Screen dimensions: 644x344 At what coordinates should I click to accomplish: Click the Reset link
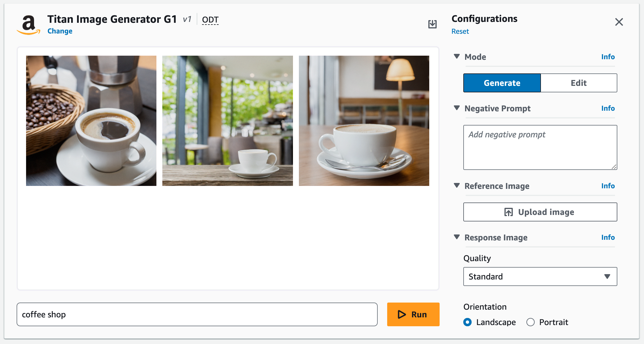tap(460, 31)
